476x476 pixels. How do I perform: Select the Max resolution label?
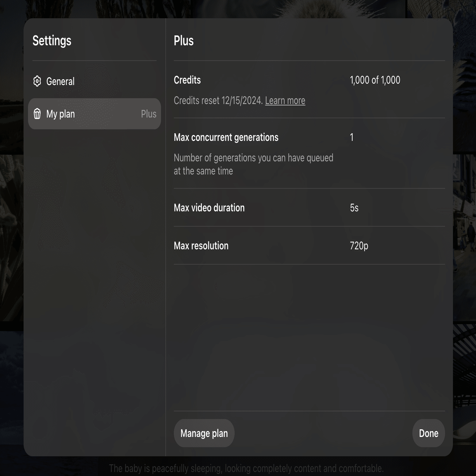coord(201,246)
